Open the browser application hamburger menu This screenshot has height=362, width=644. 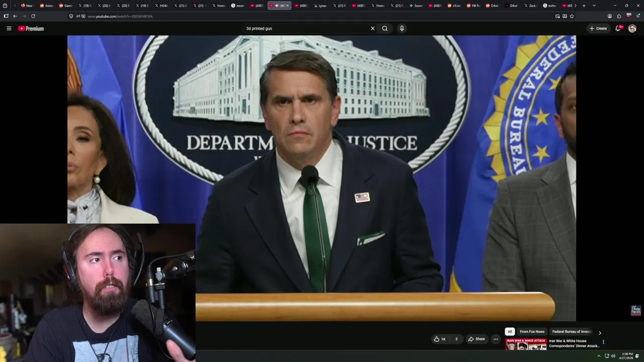pyautogui.click(x=638, y=16)
